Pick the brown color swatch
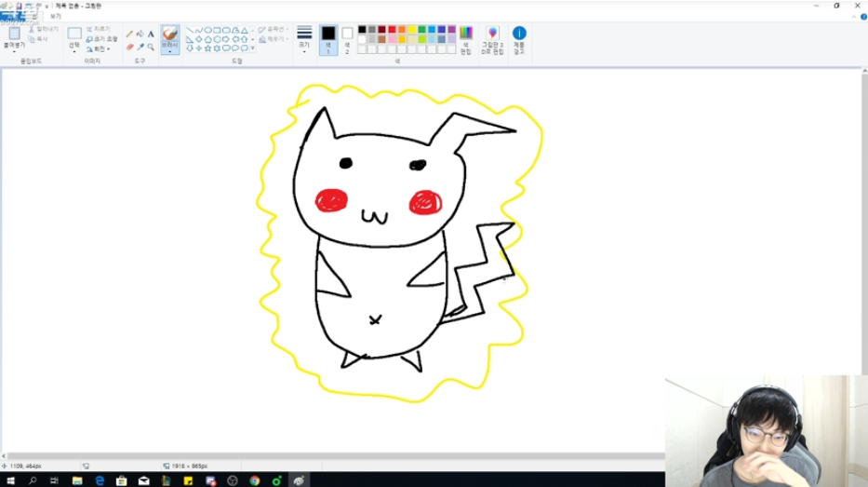 click(x=382, y=39)
